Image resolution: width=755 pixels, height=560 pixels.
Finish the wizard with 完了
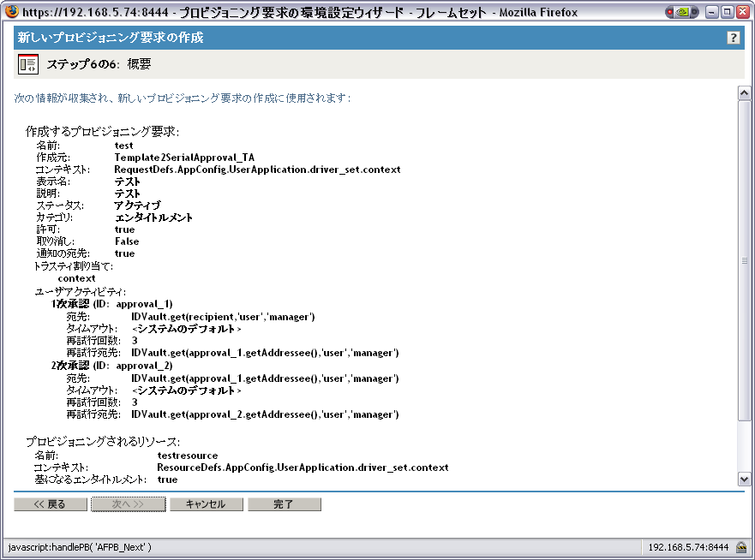[x=284, y=504]
